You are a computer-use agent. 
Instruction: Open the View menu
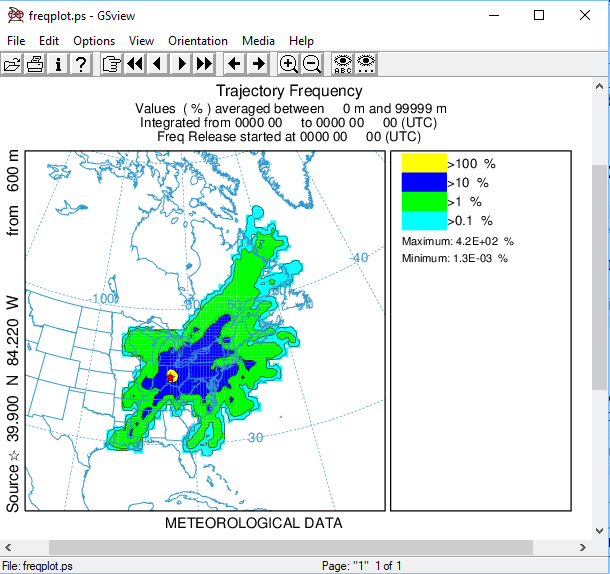tap(141, 41)
